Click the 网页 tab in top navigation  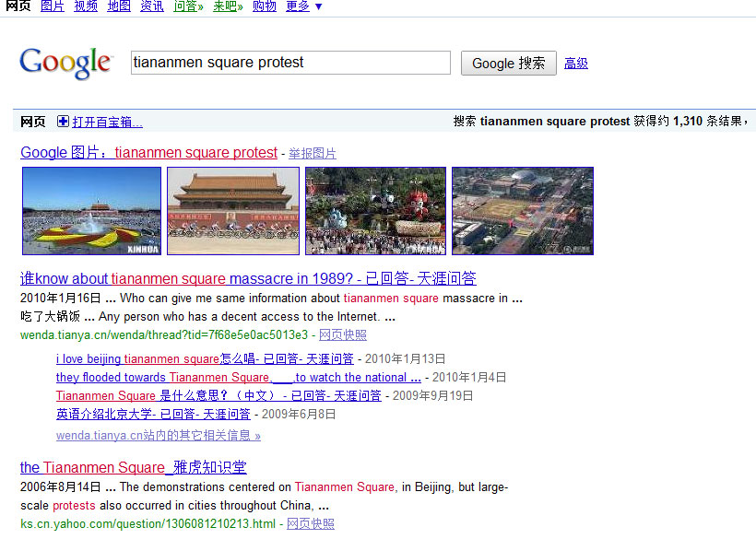point(18,6)
